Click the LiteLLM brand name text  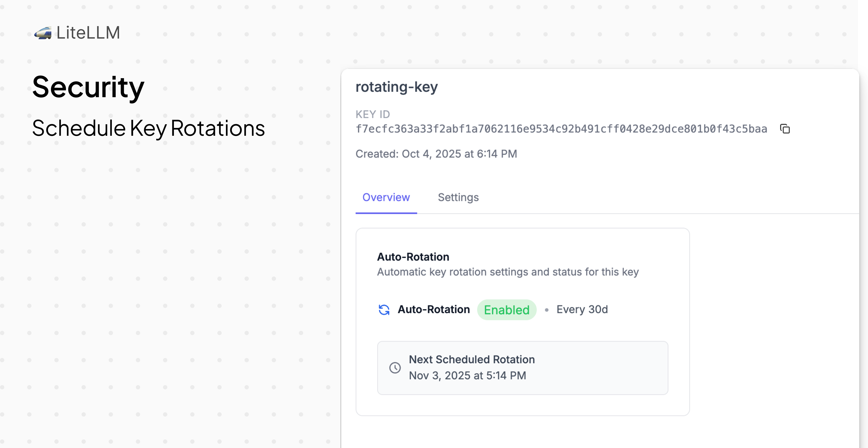coord(88,33)
